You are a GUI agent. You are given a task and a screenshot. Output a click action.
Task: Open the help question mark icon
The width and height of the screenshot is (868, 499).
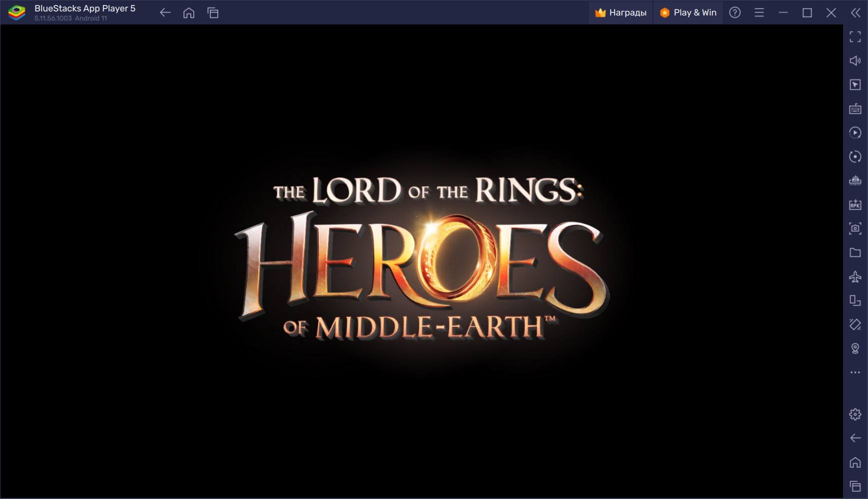735,12
